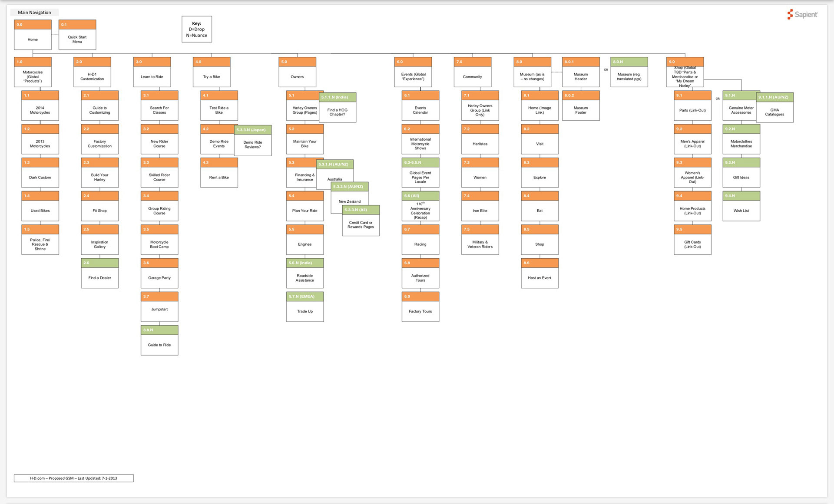The height and width of the screenshot is (504, 834).
Task: Select the Search For Classes node
Action: 159,105
